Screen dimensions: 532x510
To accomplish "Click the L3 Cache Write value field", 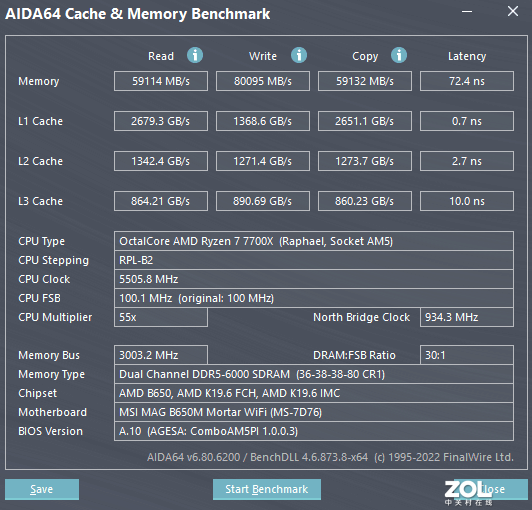I will pos(263,201).
